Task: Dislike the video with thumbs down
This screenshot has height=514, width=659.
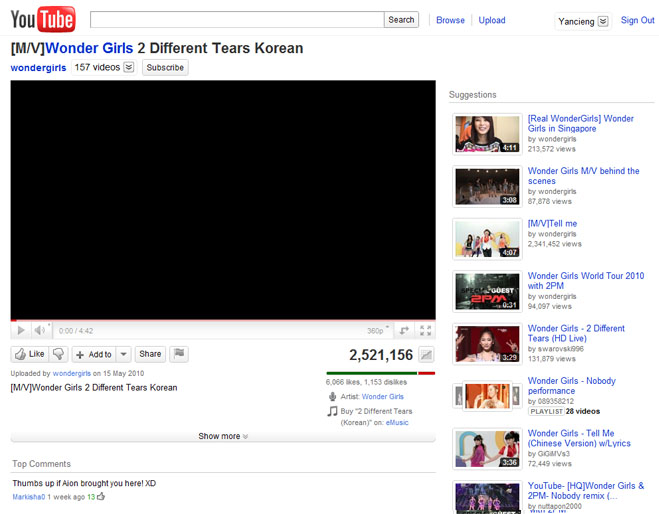Action: click(58, 354)
